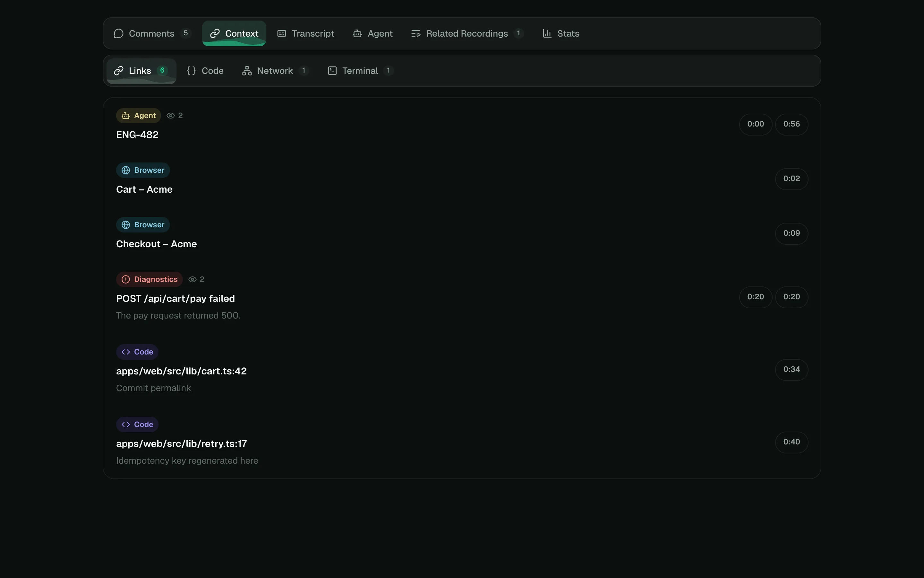Open POST /api/cart/pay failed entry
924x578 pixels.
tap(175, 299)
